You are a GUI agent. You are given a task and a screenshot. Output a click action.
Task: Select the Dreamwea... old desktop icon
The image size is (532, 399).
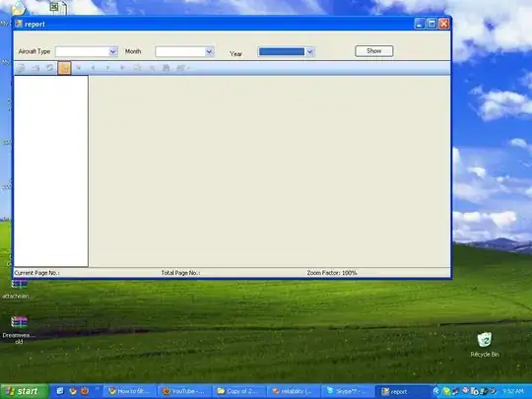coord(19,330)
